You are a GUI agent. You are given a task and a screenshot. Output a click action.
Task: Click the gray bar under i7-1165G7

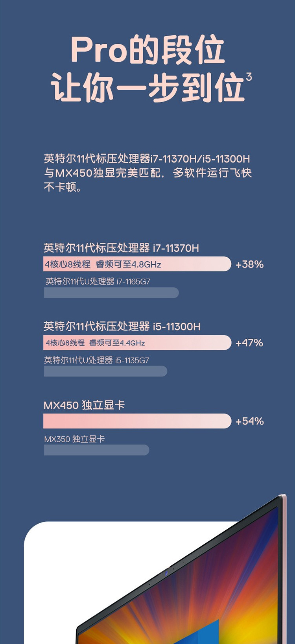(x=111, y=293)
